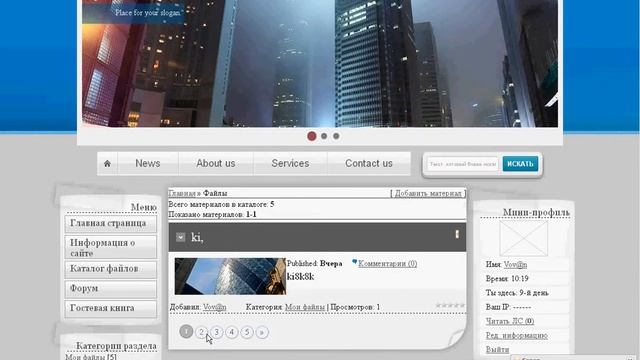Open the home icon in navigation bar
Image resolution: width=640 pixels, height=360 pixels.
click(x=107, y=164)
